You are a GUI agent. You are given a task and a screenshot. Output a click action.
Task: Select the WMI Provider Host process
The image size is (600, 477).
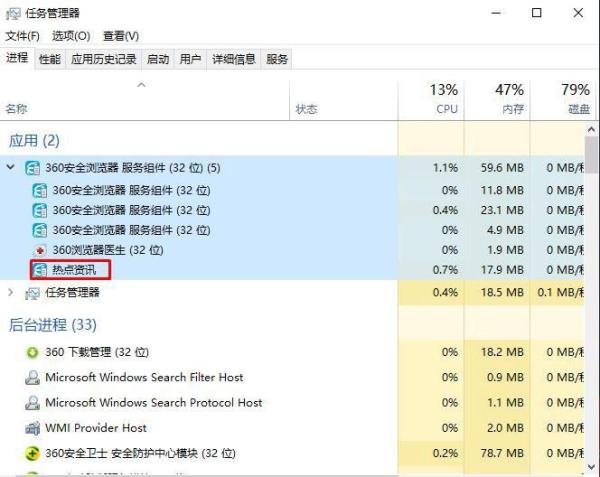click(x=292, y=428)
